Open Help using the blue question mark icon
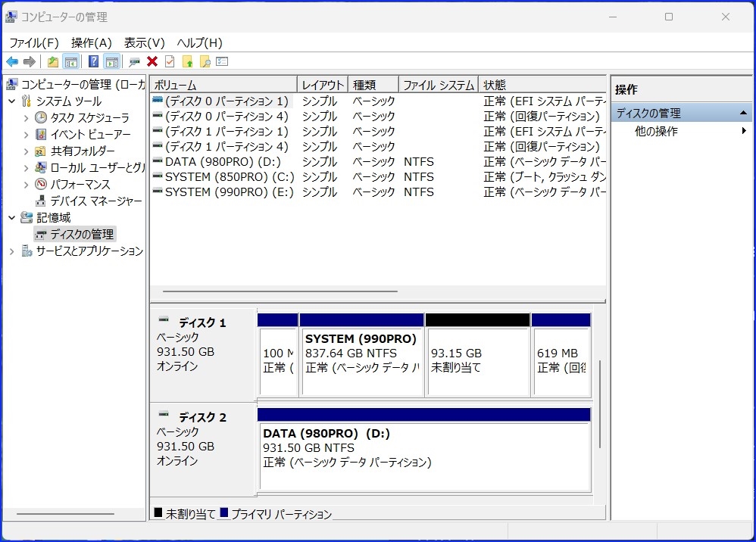Screen dimensions: 756x542 pos(94,61)
